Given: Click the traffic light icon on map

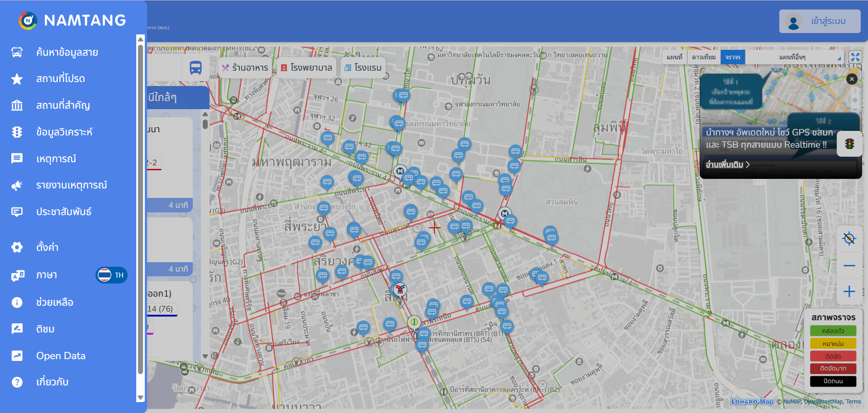Looking at the screenshot, I should coord(849,144).
